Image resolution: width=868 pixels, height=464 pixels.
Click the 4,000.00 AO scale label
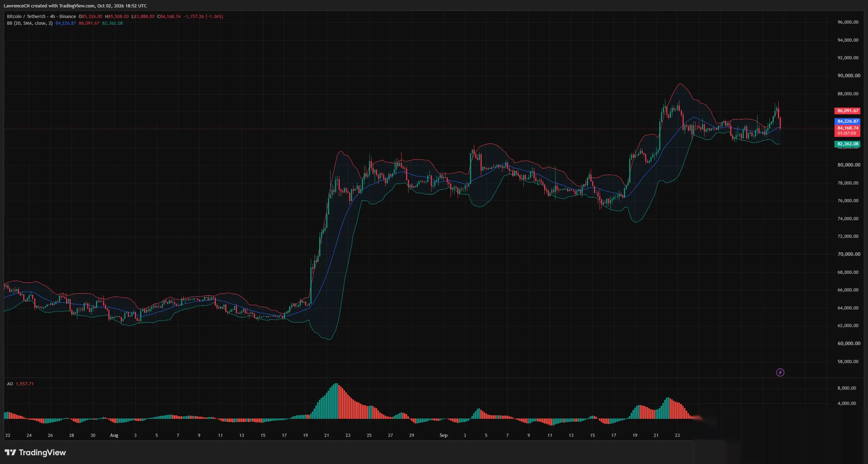[847, 403]
